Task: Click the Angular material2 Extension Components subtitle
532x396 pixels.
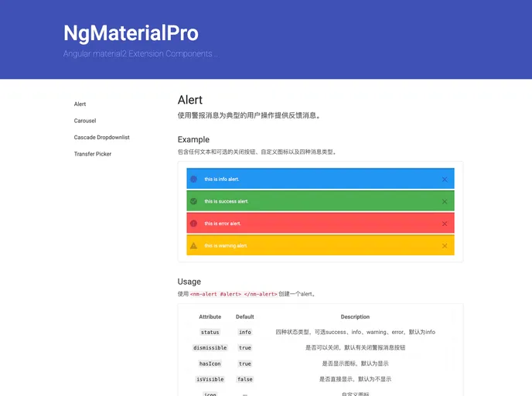Action: point(141,53)
